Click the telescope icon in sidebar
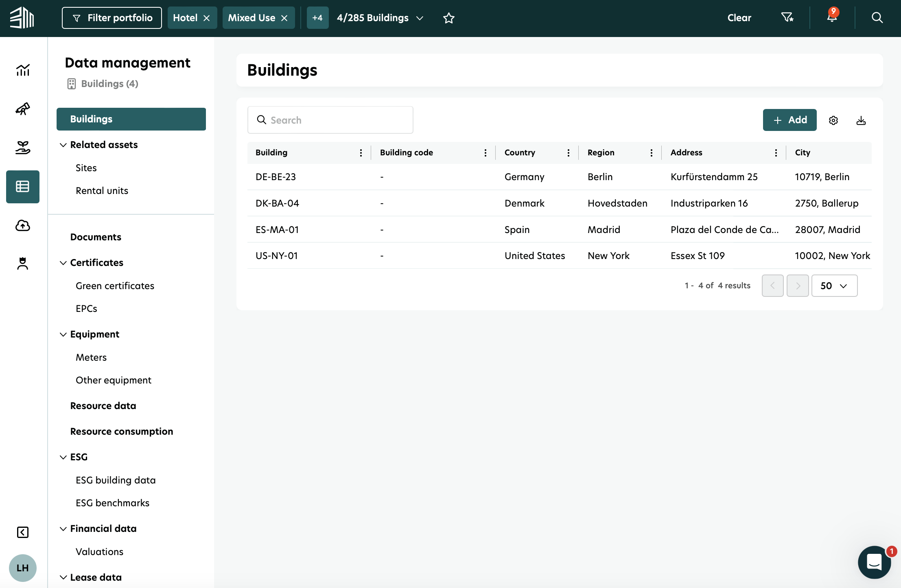Screen dimensions: 901x588 coord(23,109)
